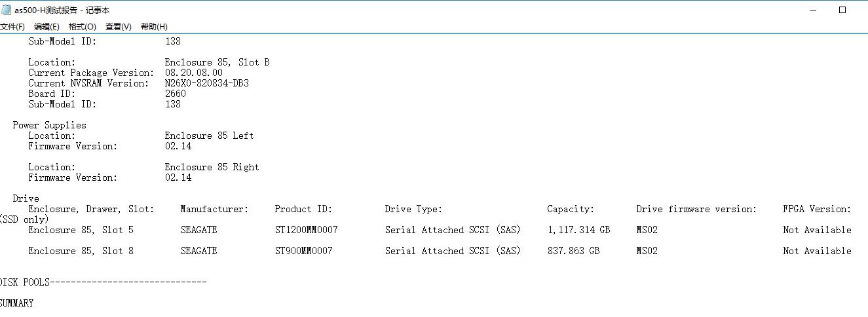Click the Notepad icon in the title bar
Screen dimensions: 868x317
6,10
